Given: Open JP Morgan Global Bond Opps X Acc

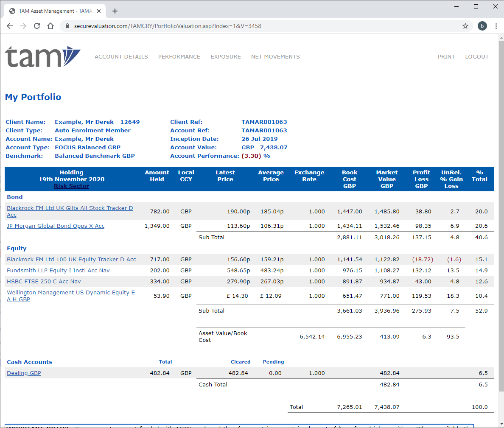Looking at the screenshot, I should click(x=56, y=226).
